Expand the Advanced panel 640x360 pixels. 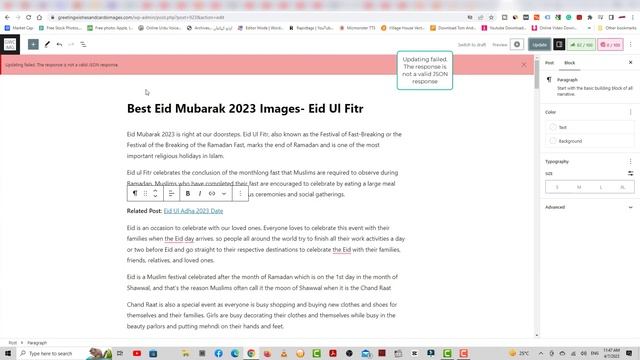(x=589, y=207)
